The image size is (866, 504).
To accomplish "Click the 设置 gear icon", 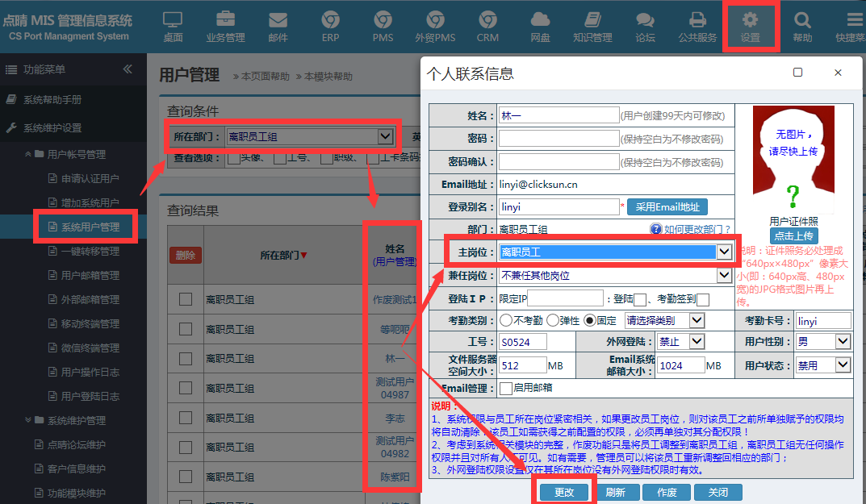I will (x=750, y=27).
